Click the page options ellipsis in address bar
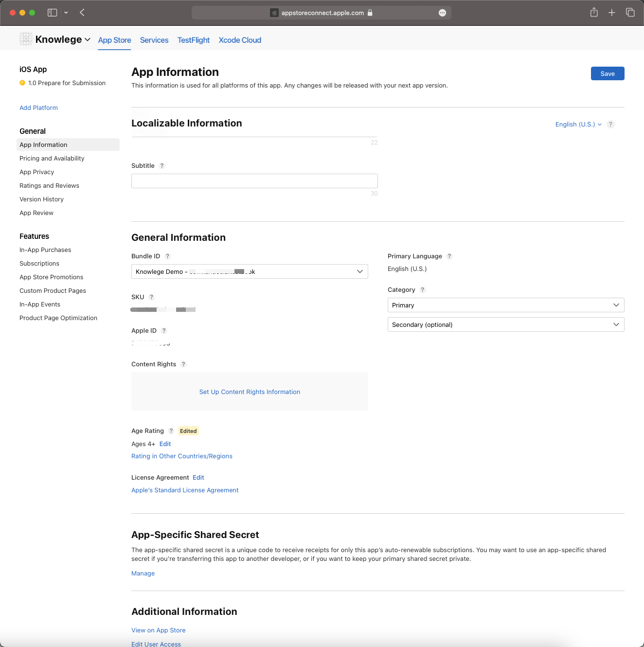Screen dimensions: 644x647 tap(442, 13)
